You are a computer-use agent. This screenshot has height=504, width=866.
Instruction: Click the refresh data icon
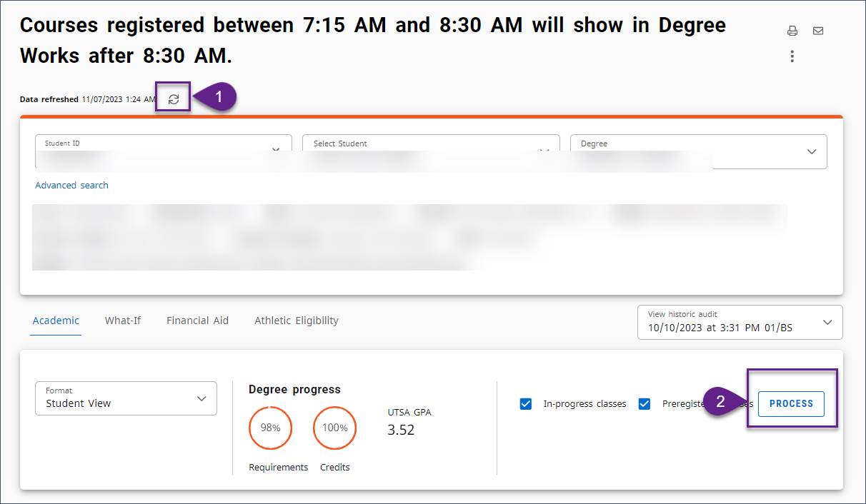point(174,99)
